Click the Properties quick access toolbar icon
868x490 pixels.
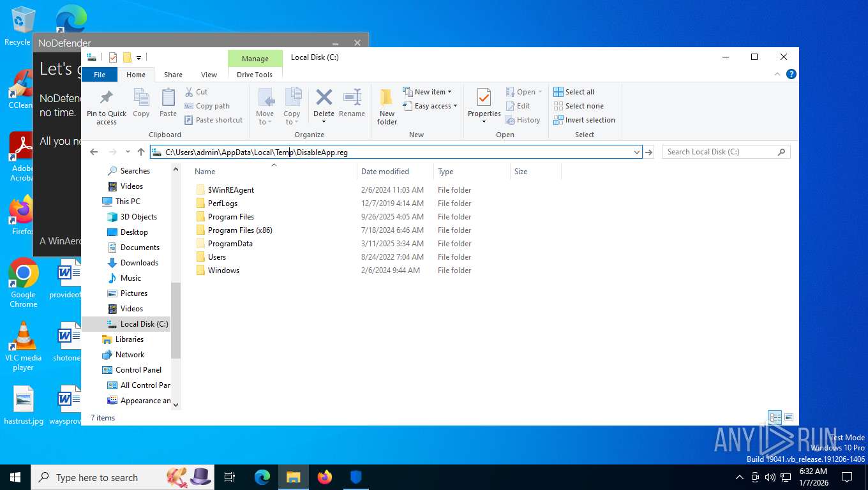tap(113, 57)
